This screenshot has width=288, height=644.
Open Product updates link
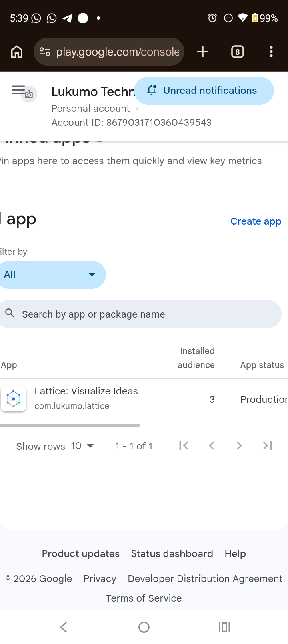point(81,553)
